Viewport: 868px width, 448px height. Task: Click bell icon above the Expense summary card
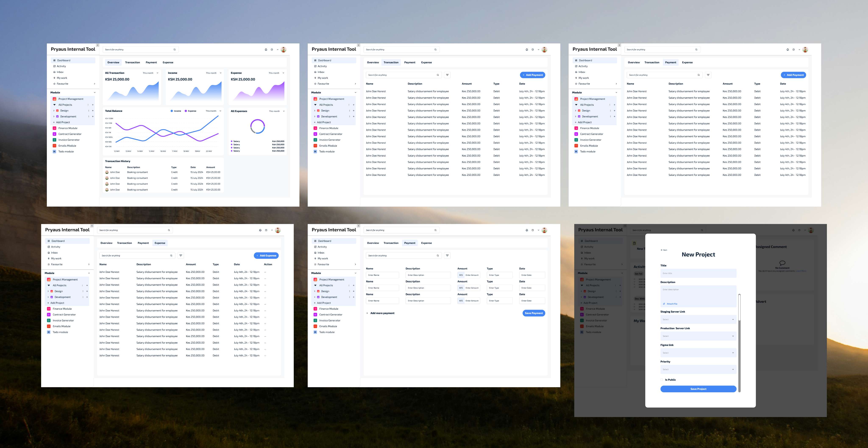[x=266, y=50]
